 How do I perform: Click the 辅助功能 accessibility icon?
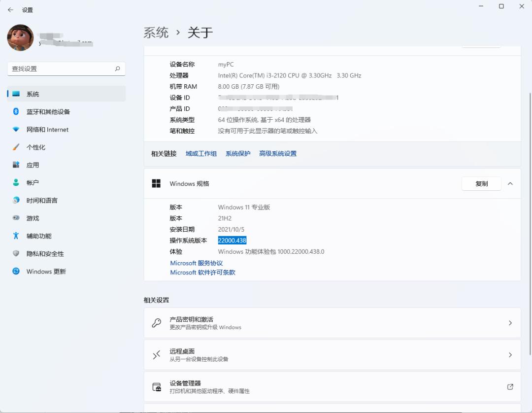click(16, 236)
